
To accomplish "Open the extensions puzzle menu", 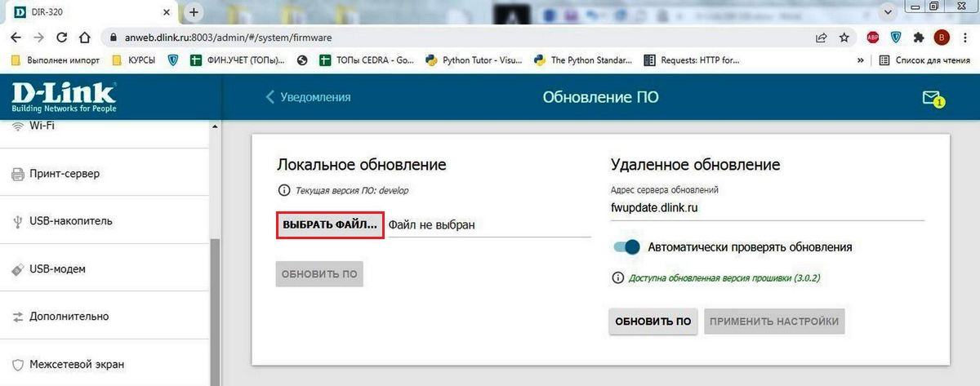I will click(x=919, y=37).
